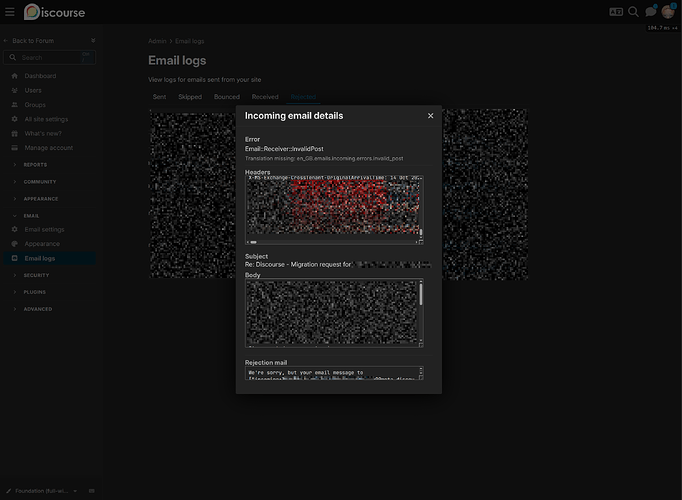Switch to the Bounced tab

(x=227, y=97)
